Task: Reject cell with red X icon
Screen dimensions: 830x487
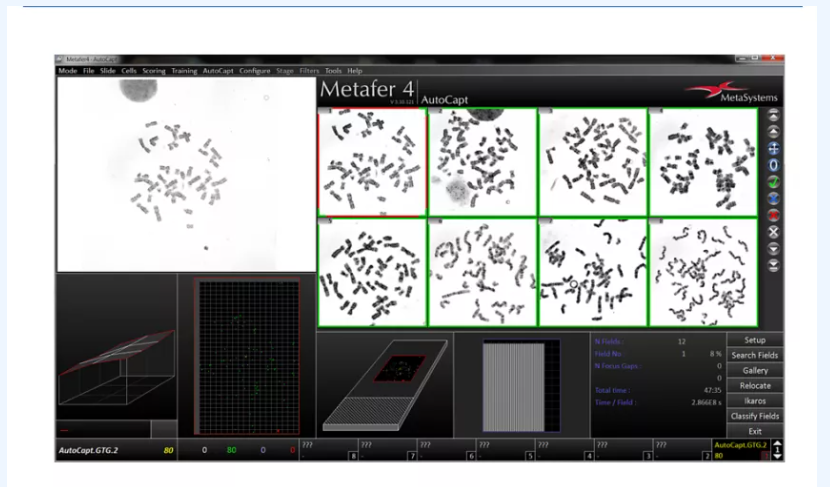Action: click(773, 215)
